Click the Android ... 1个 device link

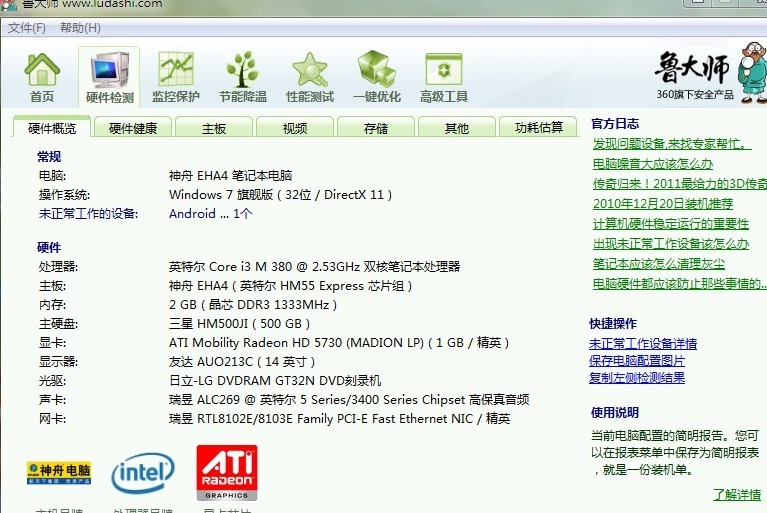[x=210, y=214]
